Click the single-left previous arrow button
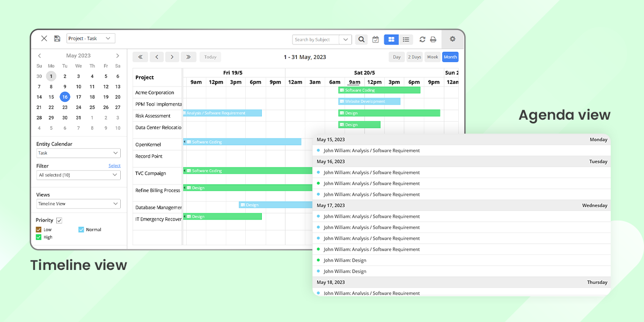 pos(157,57)
